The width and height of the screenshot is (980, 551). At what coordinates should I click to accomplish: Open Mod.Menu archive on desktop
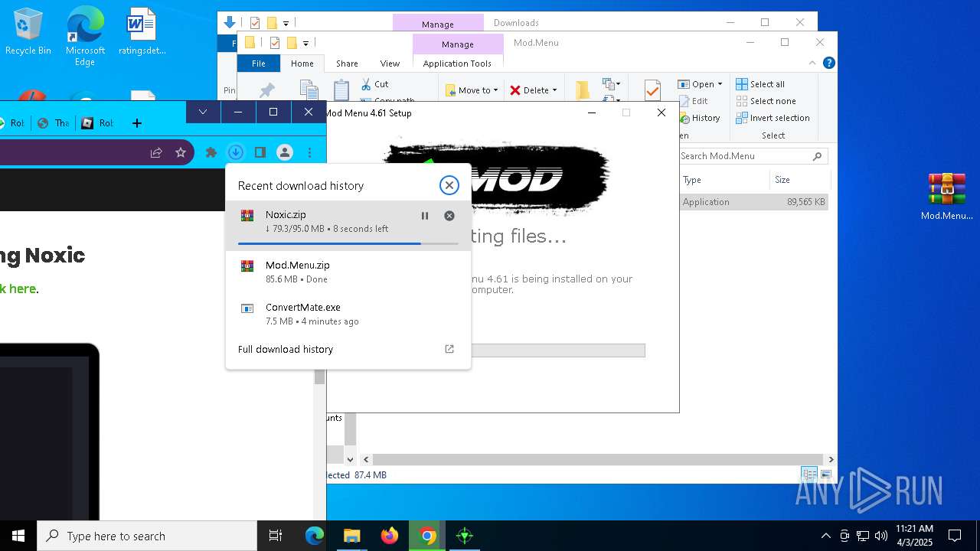(x=947, y=197)
